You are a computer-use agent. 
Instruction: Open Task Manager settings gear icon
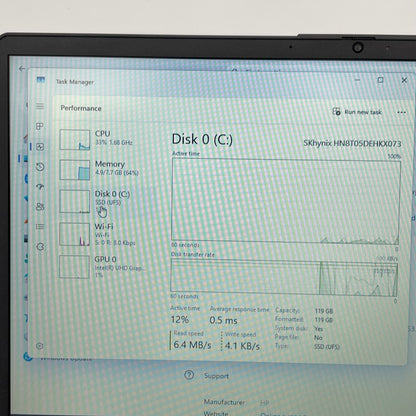coord(40,346)
